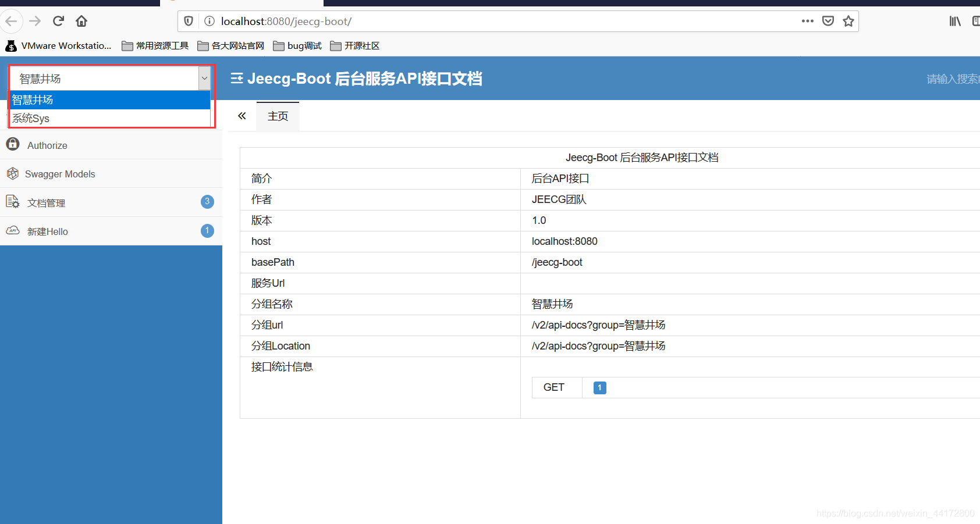Viewport: 980px width, 524px height.
Task: Open the 常用资源工具 bookmark folder
Action: tap(155, 45)
